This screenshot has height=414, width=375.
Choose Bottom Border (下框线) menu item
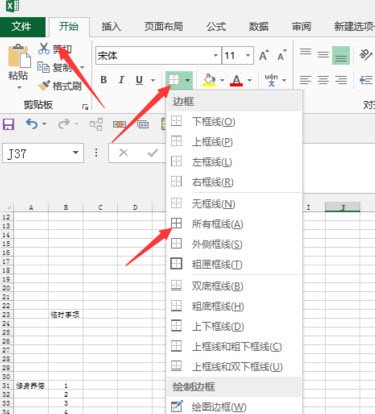coord(234,121)
